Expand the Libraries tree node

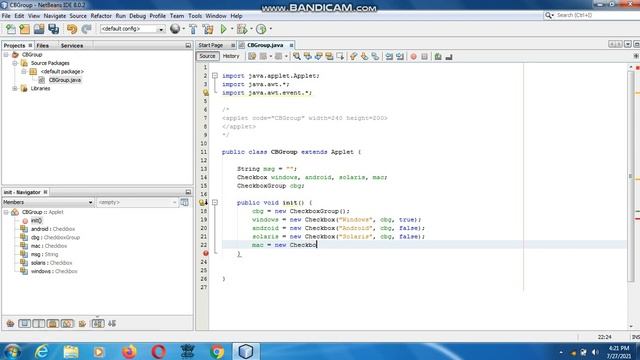point(15,88)
